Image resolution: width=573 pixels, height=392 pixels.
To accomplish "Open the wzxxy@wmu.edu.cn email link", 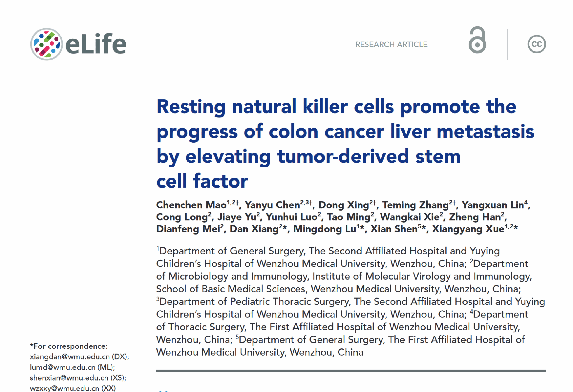I will [x=64, y=388].
